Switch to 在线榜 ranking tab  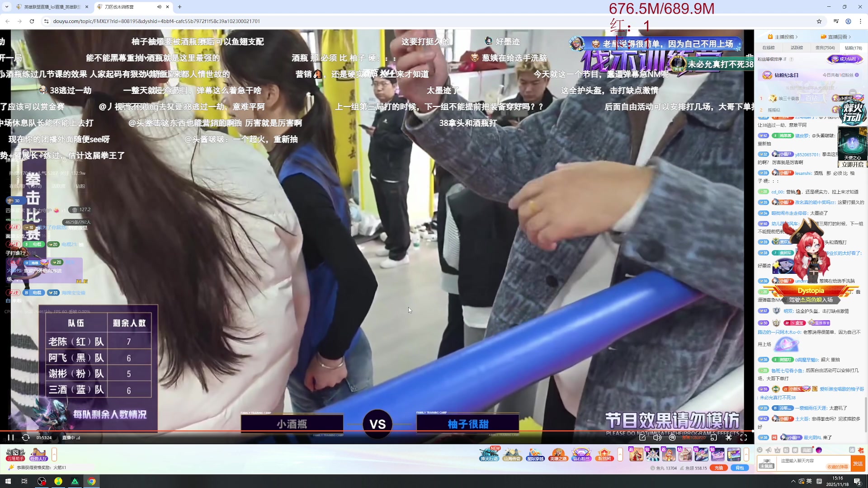769,47
